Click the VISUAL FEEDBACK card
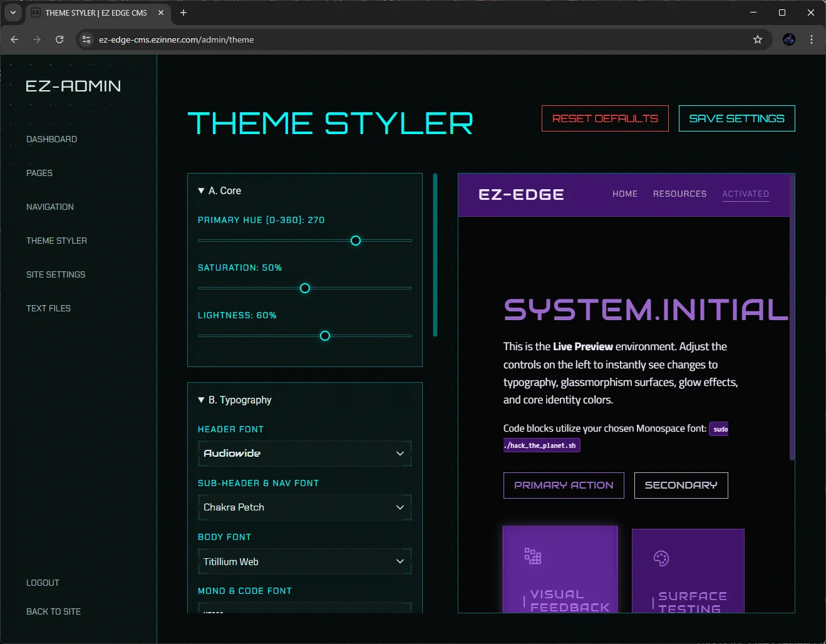The height and width of the screenshot is (644, 826). click(x=560, y=569)
